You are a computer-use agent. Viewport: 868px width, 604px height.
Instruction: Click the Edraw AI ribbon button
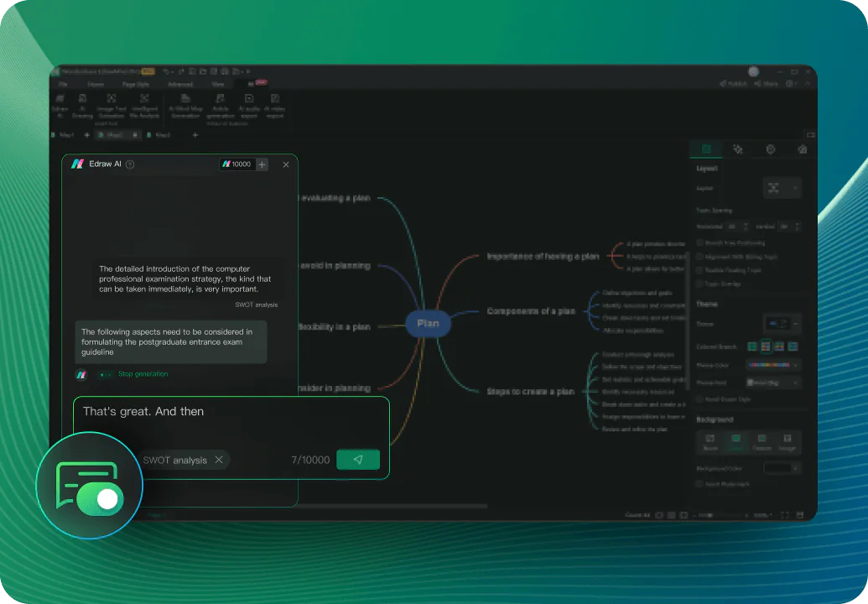pos(60,106)
